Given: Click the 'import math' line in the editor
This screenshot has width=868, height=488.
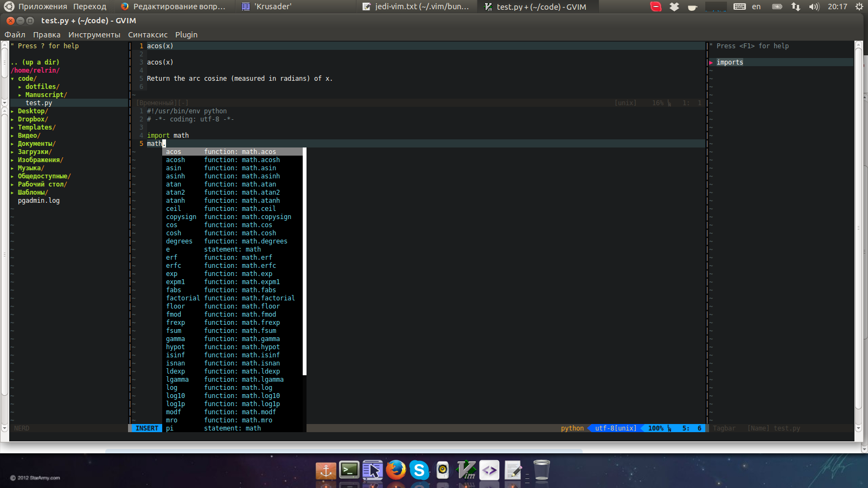Looking at the screenshot, I should (168, 136).
